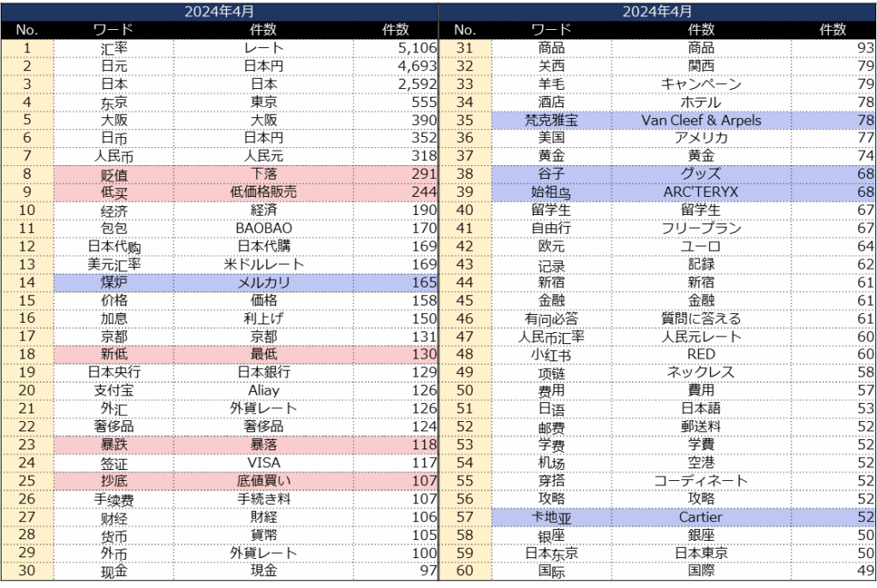Select the "底値買い" cell
Viewport: 877px width, 588px height.
[264, 481]
